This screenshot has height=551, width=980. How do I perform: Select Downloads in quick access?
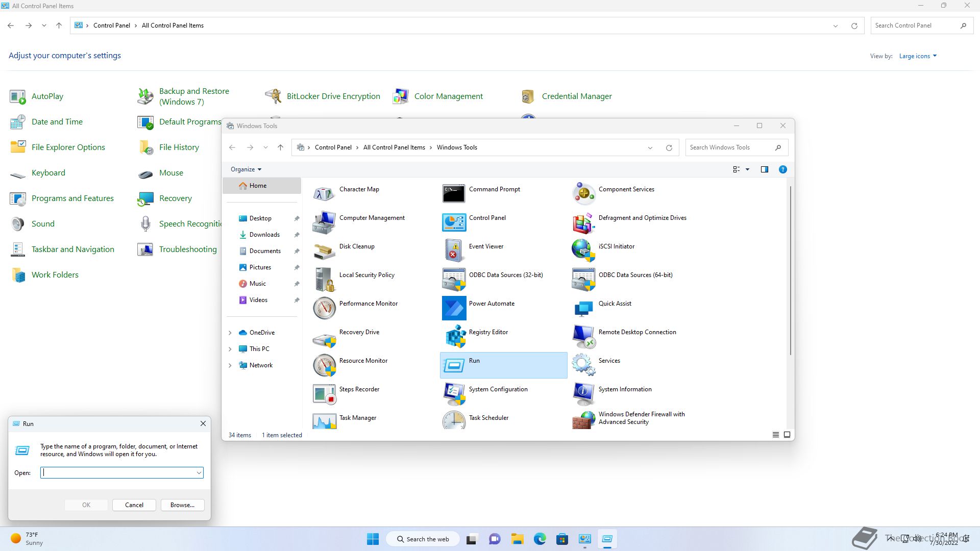(262, 235)
